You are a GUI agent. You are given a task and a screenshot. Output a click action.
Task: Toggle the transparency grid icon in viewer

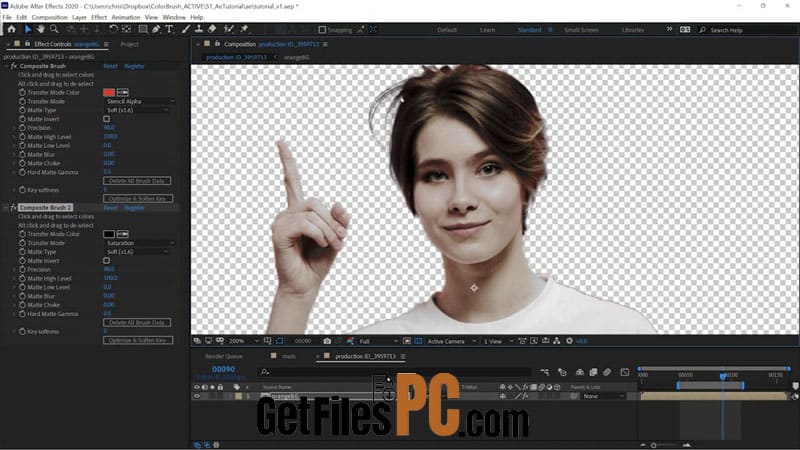tap(418, 341)
